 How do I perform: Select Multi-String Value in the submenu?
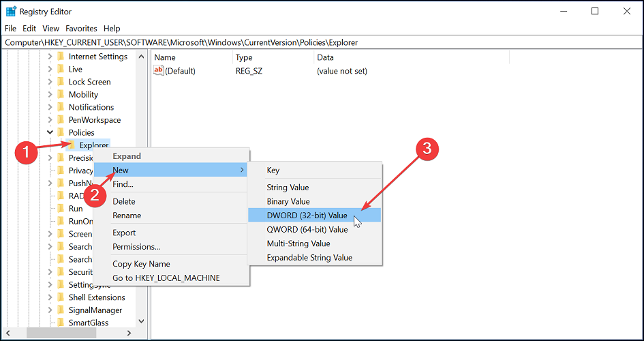(x=315, y=243)
